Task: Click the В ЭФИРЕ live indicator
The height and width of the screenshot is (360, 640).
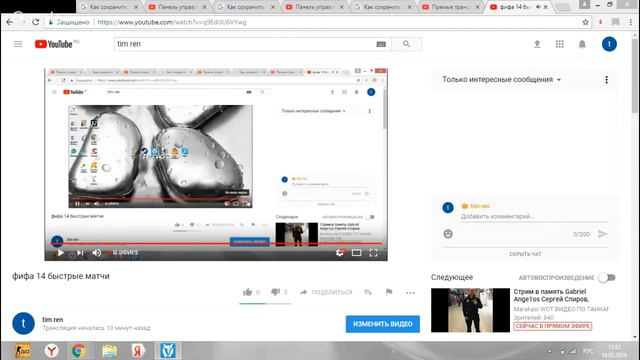Action: pos(125,253)
